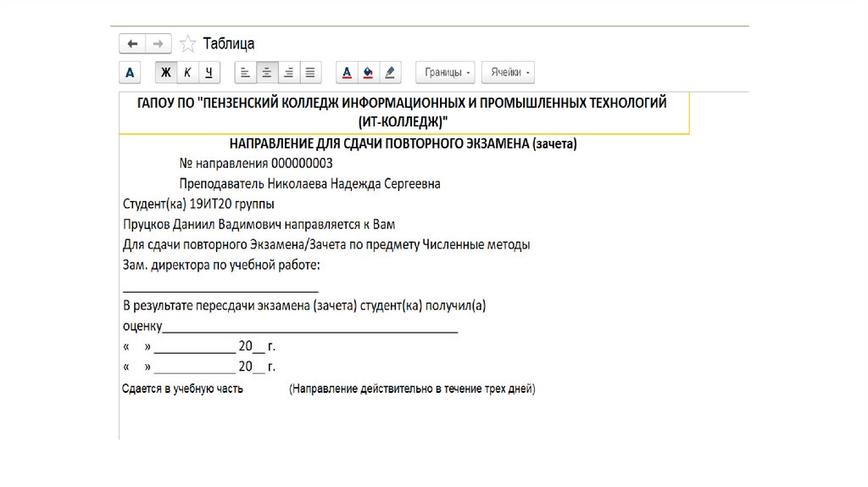Click the № направления 000000003 cell
The image size is (868, 487).
(256, 164)
